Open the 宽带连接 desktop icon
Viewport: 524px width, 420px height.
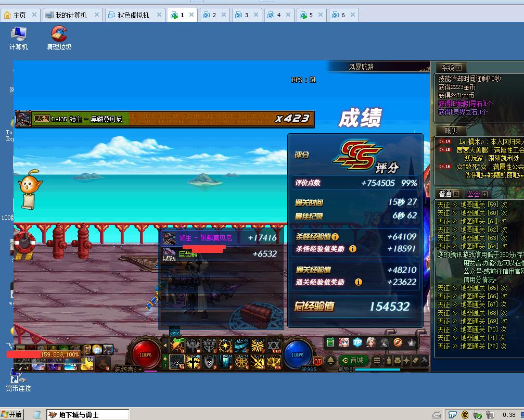18,380
